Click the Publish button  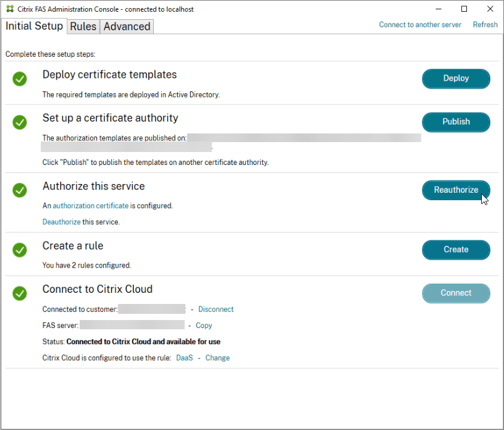point(456,122)
